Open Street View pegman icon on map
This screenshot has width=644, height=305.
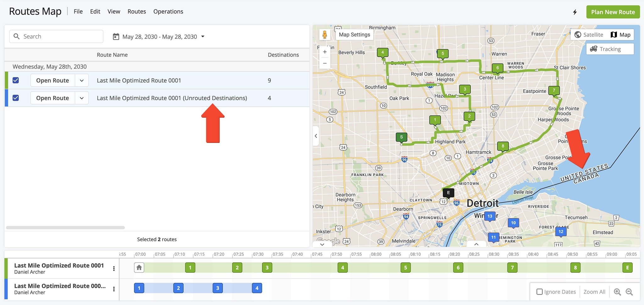coord(325,35)
